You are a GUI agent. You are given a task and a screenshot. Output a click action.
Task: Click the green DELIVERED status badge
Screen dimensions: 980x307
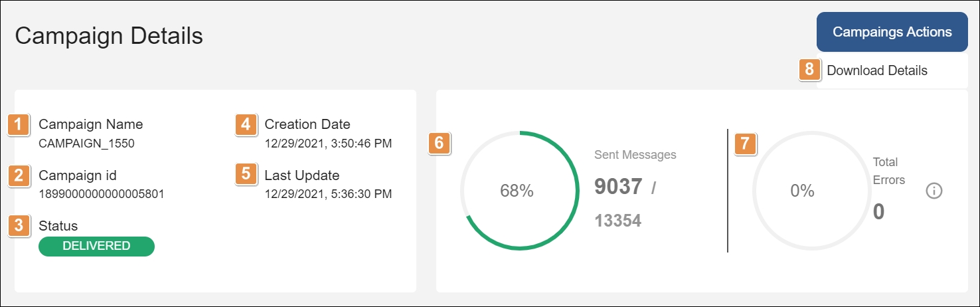pyautogui.click(x=96, y=246)
